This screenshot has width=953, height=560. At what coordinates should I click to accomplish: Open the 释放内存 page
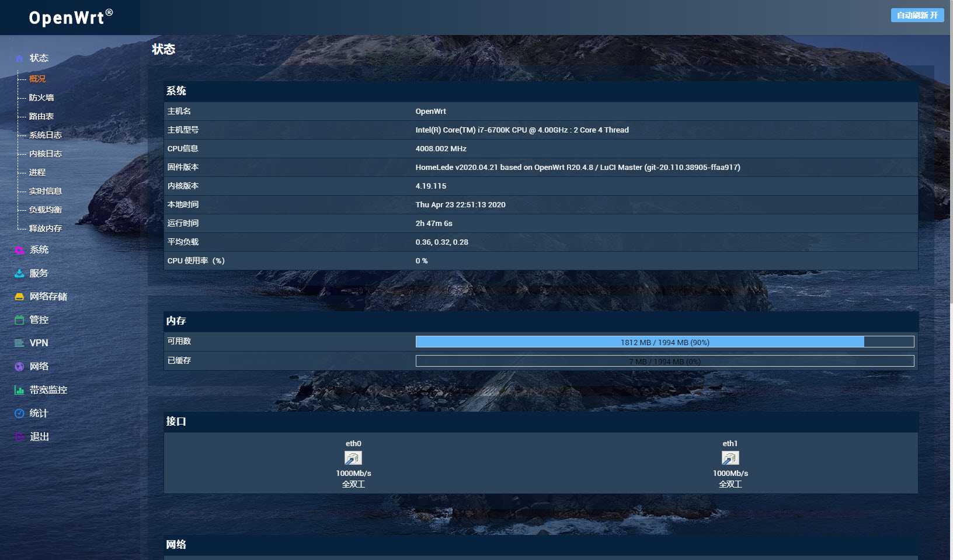46,228
